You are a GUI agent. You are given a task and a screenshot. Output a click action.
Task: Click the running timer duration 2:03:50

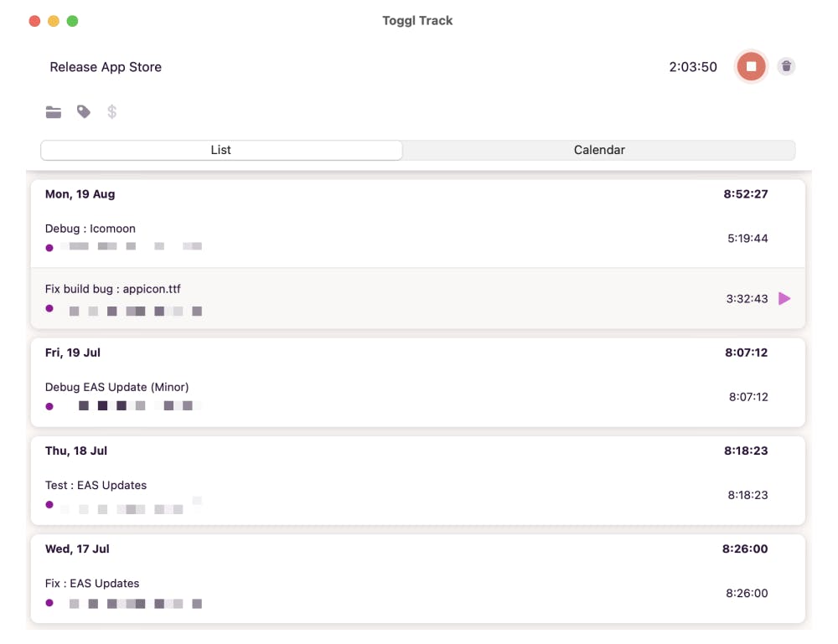click(692, 67)
